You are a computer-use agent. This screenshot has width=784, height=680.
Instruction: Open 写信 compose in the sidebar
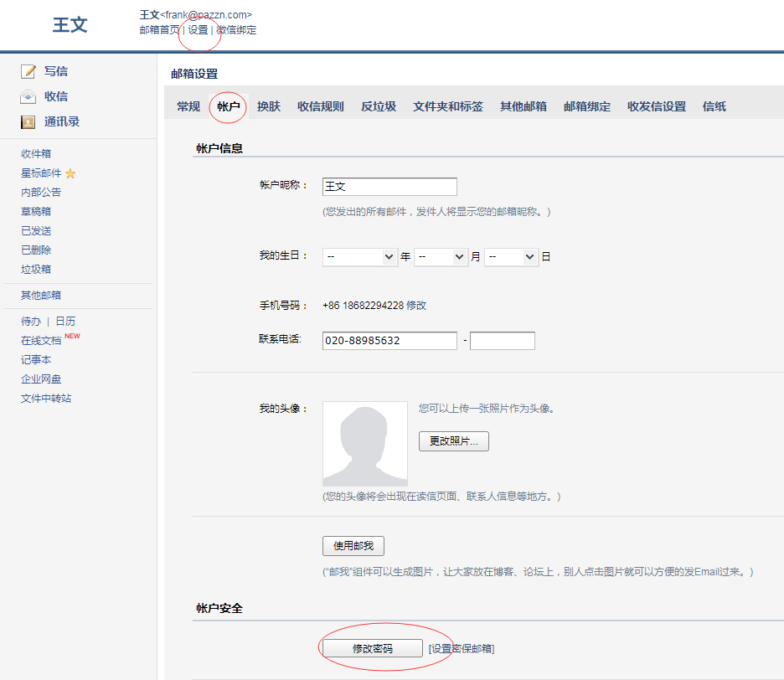(55, 71)
